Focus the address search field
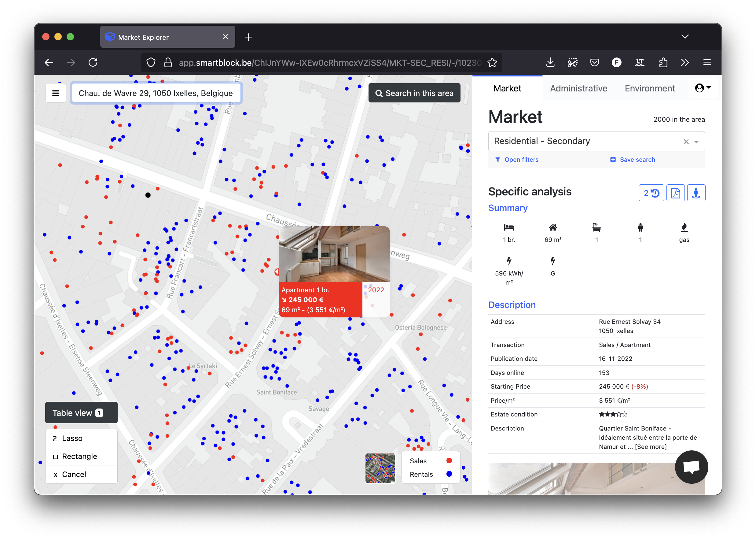The image size is (756, 540). click(x=156, y=93)
